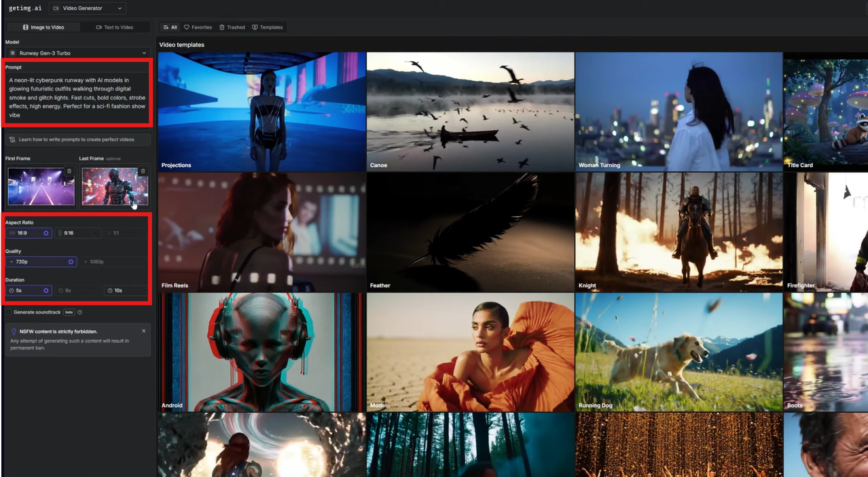Open the Knight video template
868x477 pixels.
pos(679,232)
